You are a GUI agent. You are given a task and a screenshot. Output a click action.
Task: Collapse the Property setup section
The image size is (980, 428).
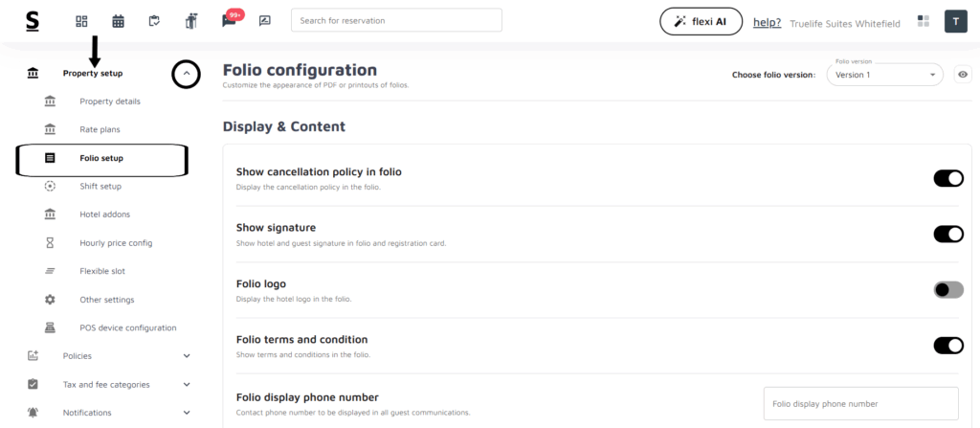[x=186, y=74]
